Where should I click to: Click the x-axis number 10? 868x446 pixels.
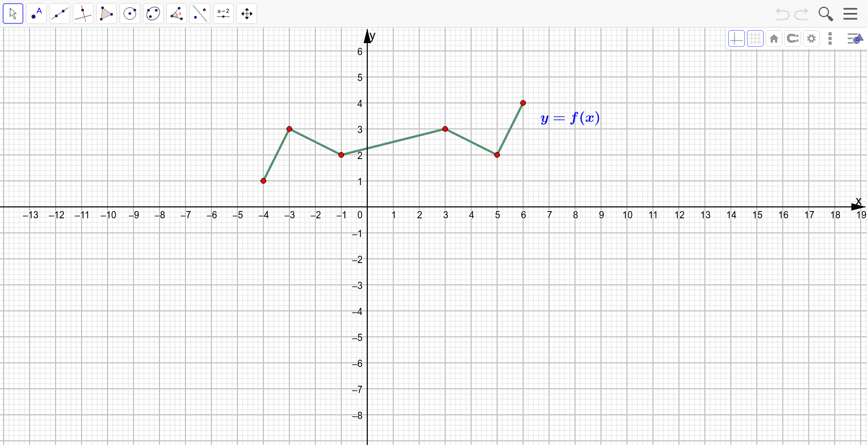pyautogui.click(x=627, y=215)
